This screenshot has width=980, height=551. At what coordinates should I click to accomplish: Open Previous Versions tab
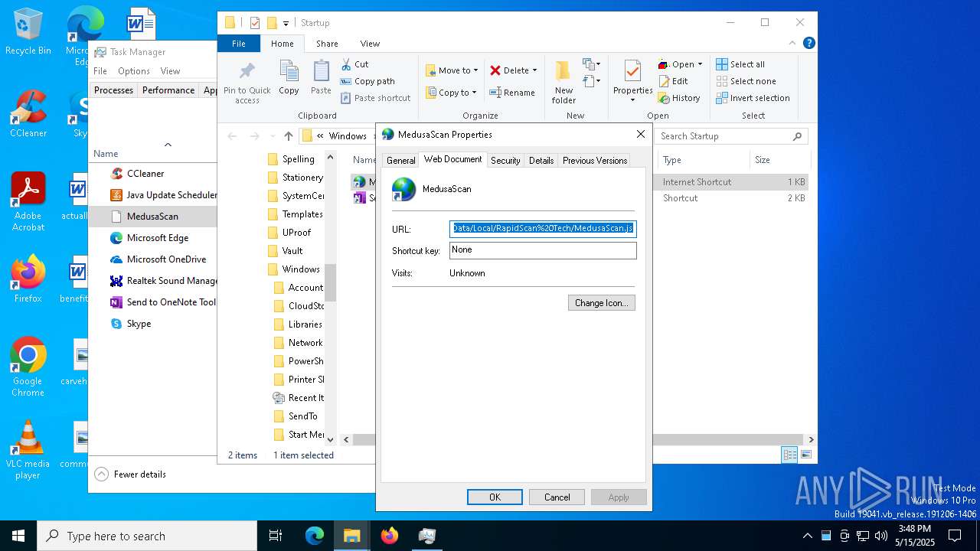point(595,161)
